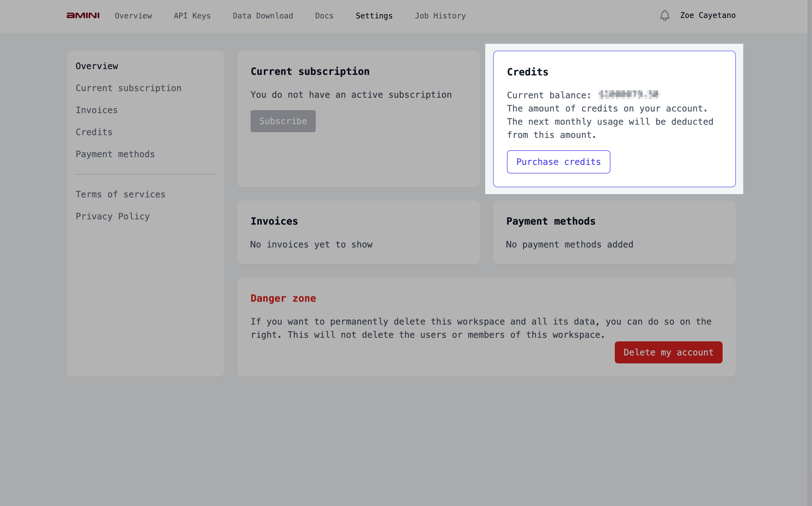
Task: Click the Subscribe button
Action: tap(283, 121)
